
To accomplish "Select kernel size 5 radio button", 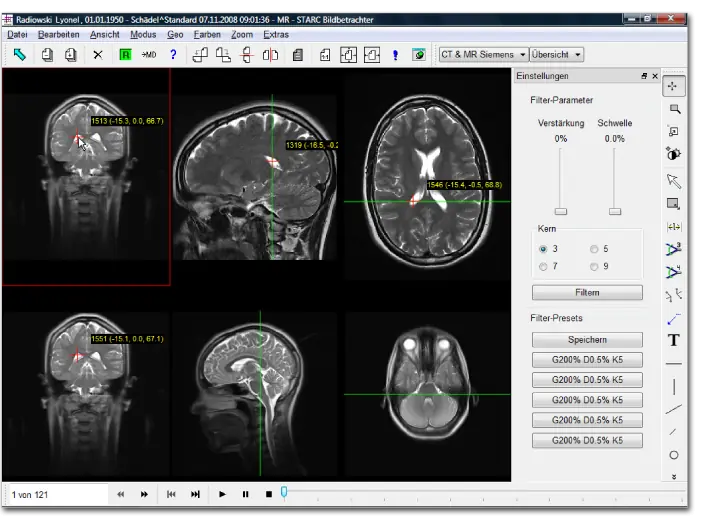I will tap(594, 249).
